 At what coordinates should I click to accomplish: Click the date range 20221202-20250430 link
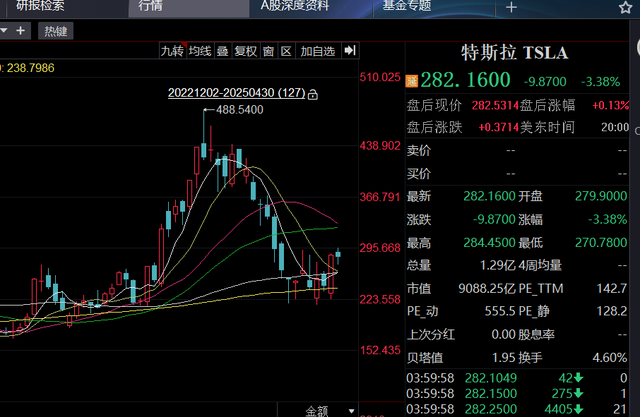pyautogui.click(x=237, y=93)
